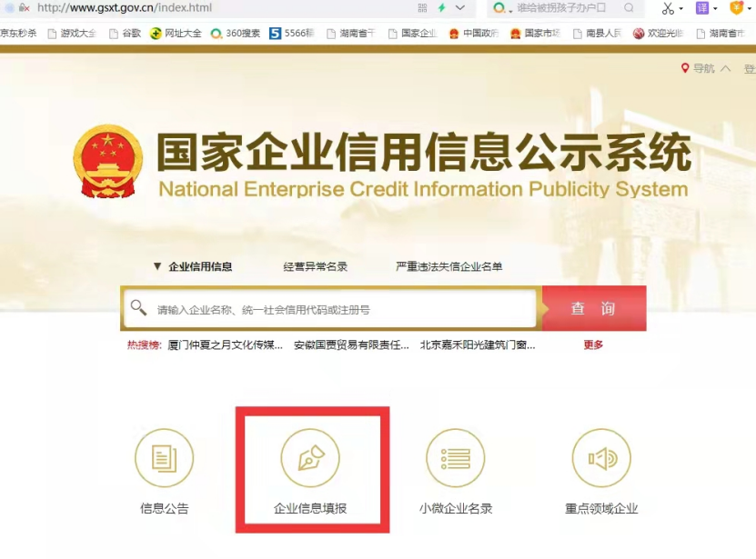Click the QR code icon in address bar

422,7
